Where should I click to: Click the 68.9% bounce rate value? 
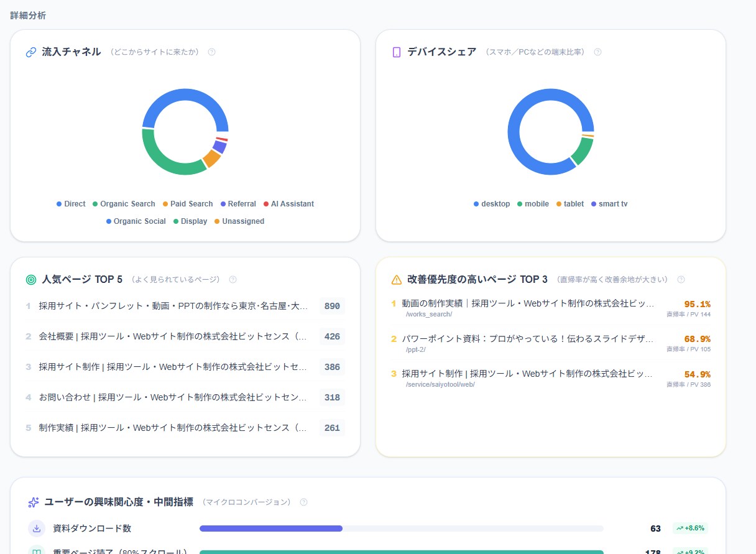(697, 339)
